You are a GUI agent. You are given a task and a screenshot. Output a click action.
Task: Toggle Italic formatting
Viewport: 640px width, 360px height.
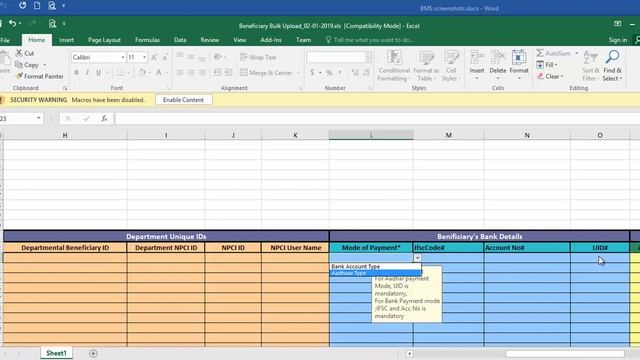87,73
